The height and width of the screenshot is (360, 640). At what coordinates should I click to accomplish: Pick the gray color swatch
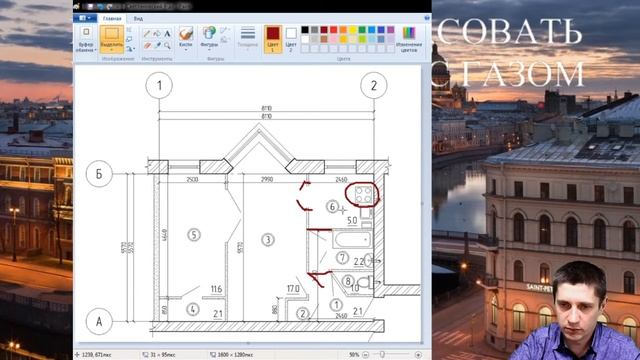point(315,29)
